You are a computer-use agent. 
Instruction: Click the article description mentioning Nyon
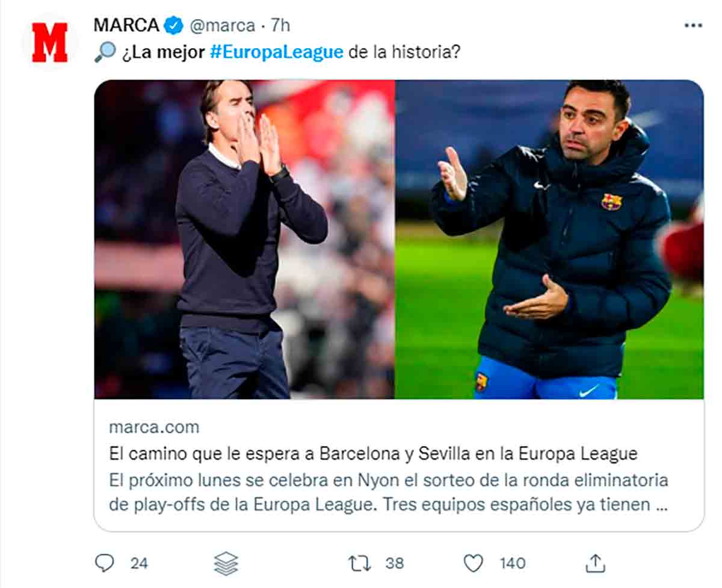click(x=388, y=492)
